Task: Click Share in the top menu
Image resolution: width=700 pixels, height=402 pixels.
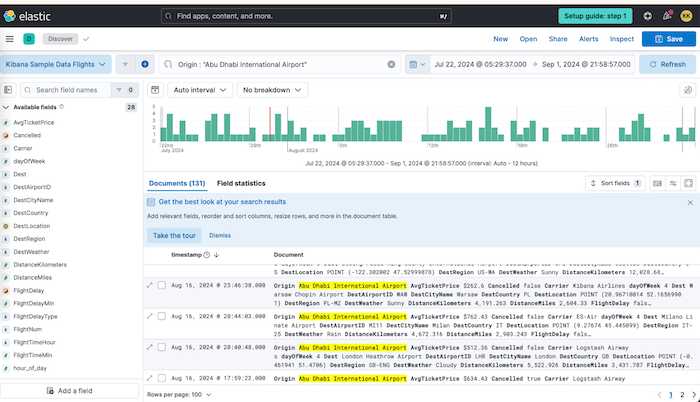Action: (x=558, y=39)
